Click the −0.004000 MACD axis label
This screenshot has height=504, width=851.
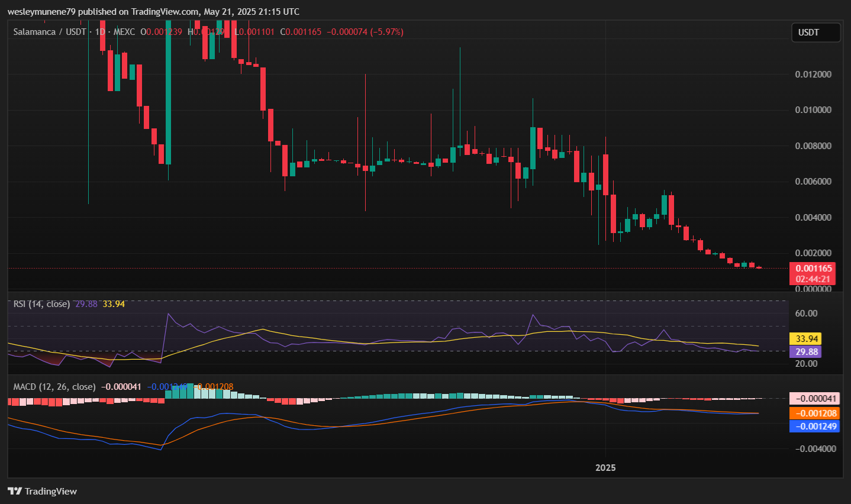tap(815, 449)
